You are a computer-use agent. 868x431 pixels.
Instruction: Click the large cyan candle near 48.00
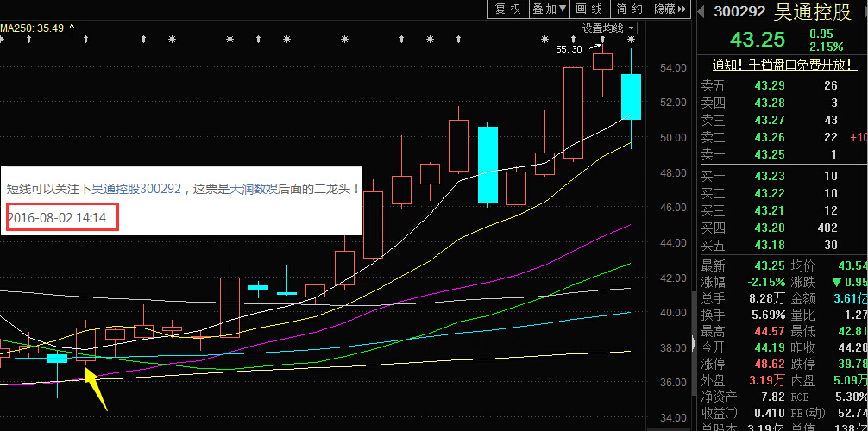[x=487, y=165]
